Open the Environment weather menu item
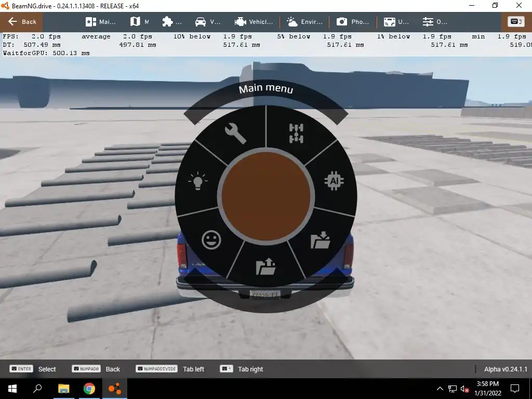This screenshot has height=399, width=532. [x=304, y=22]
